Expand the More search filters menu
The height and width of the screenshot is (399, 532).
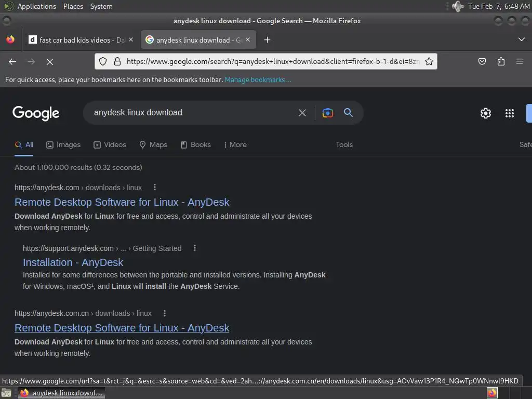235,144
